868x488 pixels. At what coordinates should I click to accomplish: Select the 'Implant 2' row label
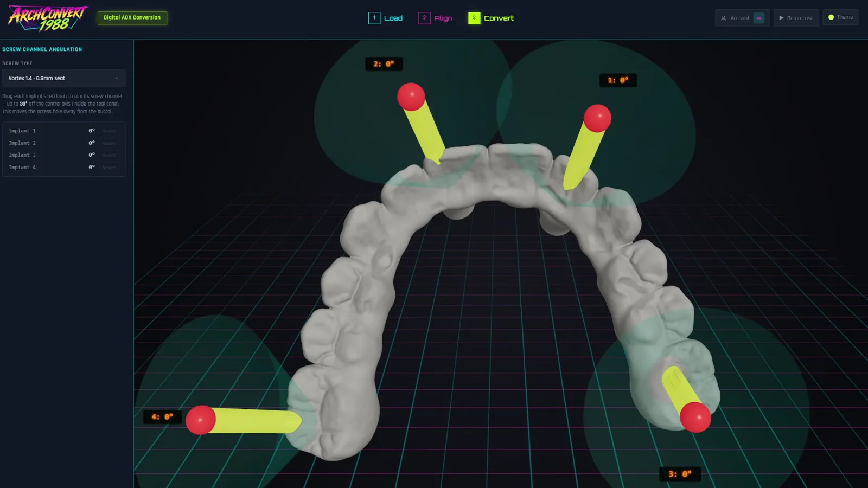(x=22, y=143)
